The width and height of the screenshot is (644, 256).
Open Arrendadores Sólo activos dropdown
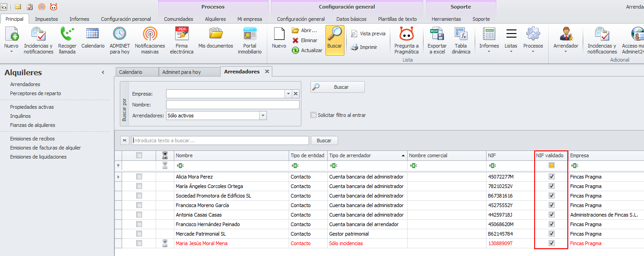[263, 116]
